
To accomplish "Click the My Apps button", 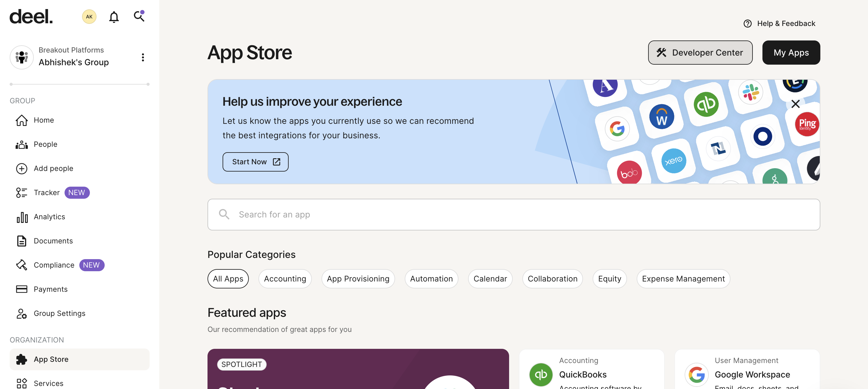I will pos(791,53).
